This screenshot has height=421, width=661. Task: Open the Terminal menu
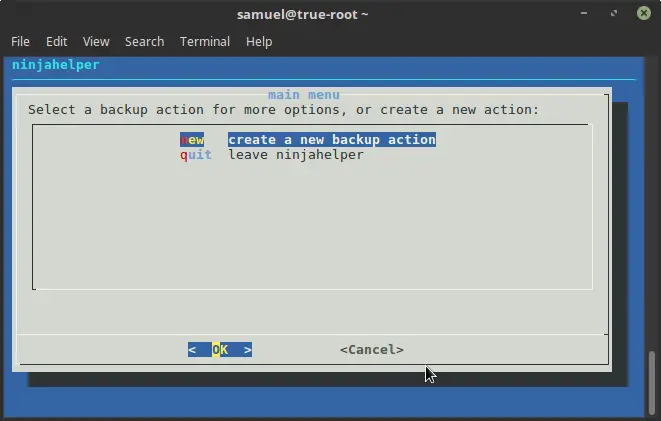click(x=205, y=42)
